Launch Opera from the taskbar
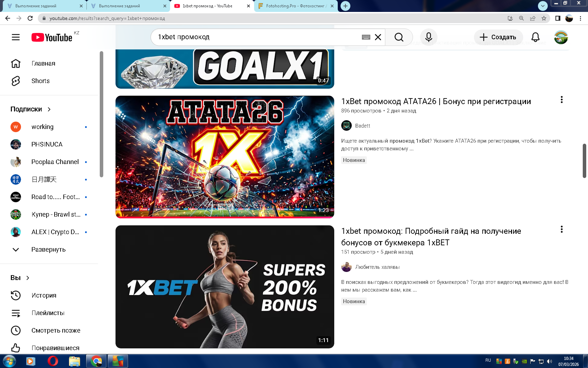Image resolution: width=588 pixels, height=368 pixels. pos(52,361)
